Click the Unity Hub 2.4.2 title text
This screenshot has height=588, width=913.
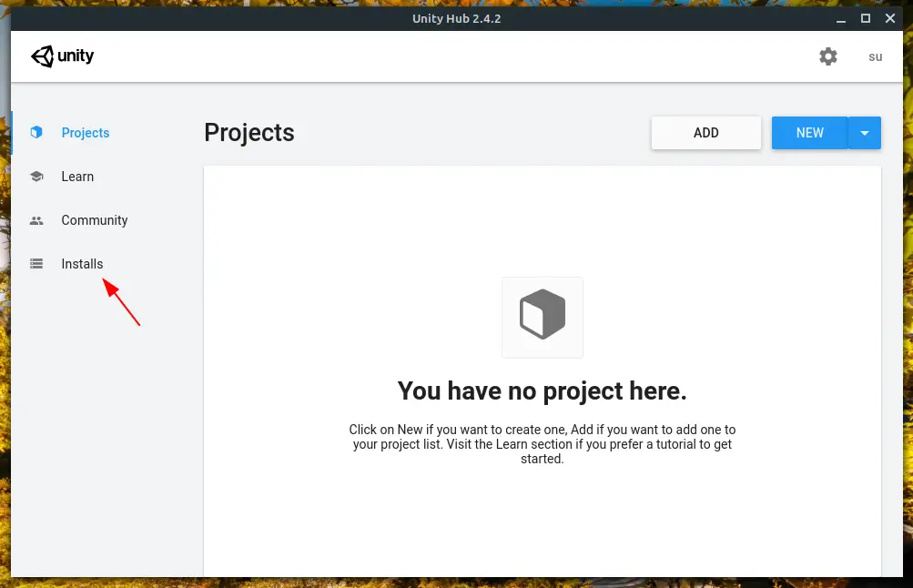(457, 18)
